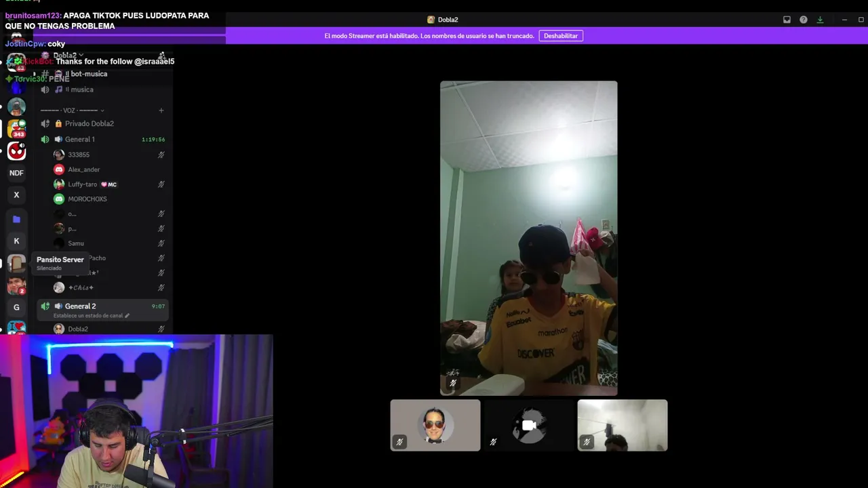Select the camera-off participant tile
Screen dimensions: 868x488
[529, 425]
